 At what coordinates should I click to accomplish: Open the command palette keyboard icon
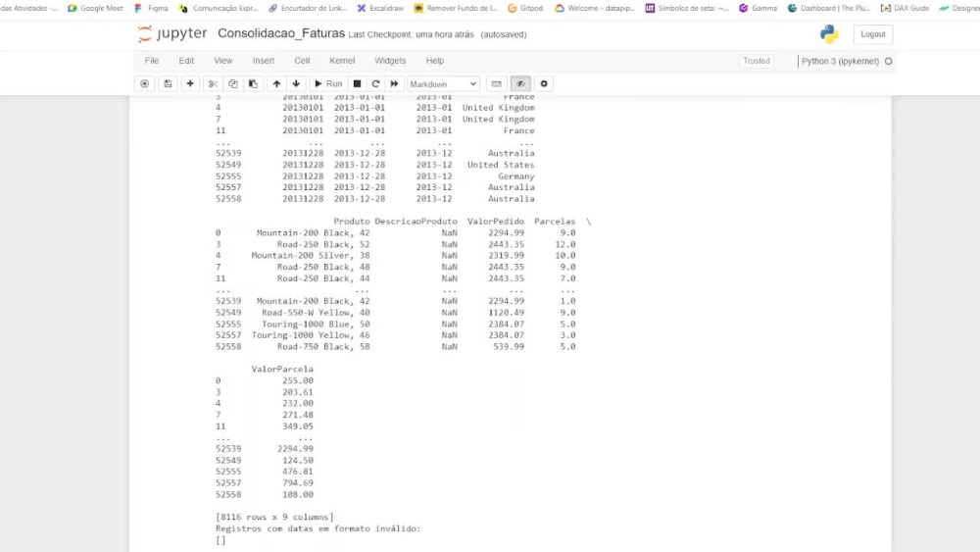coord(496,83)
